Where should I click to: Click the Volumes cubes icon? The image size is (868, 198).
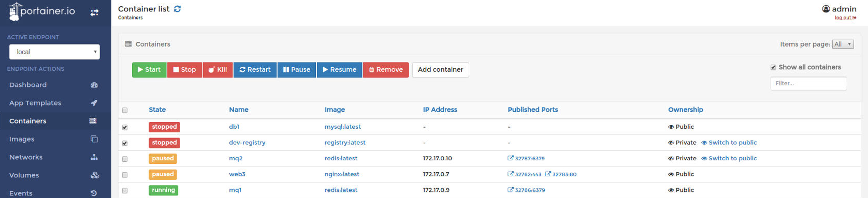(x=95, y=175)
